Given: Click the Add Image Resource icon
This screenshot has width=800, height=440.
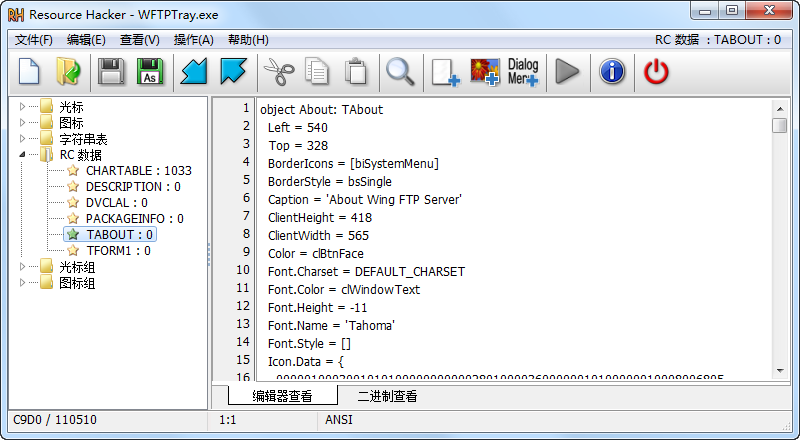Looking at the screenshot, I should [x=484, y=71].
